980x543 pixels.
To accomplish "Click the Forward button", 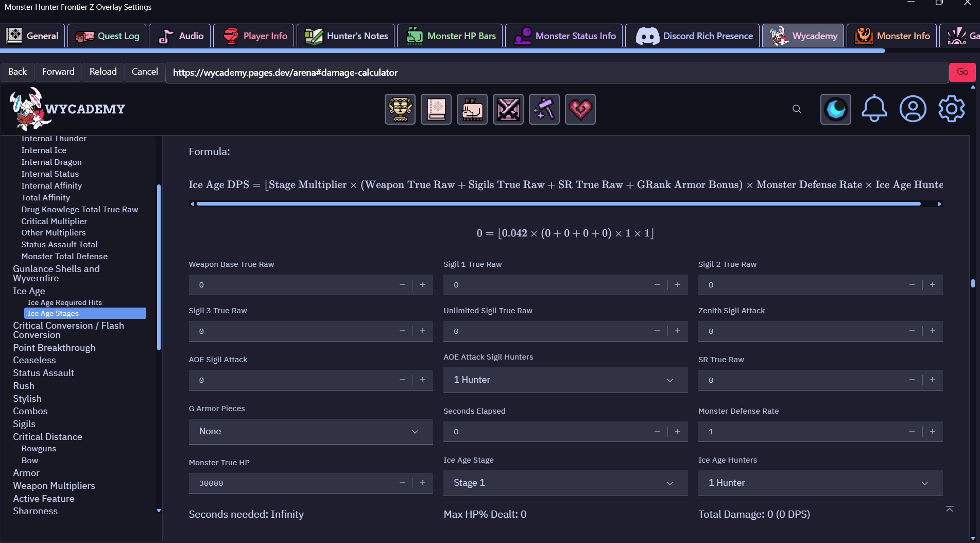I will click(x=58, y=72).
